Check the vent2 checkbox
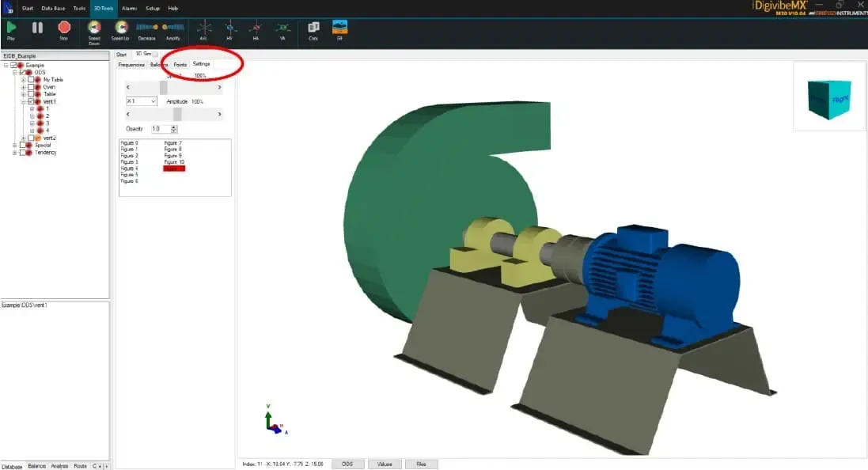 click(x=31, y=138)
